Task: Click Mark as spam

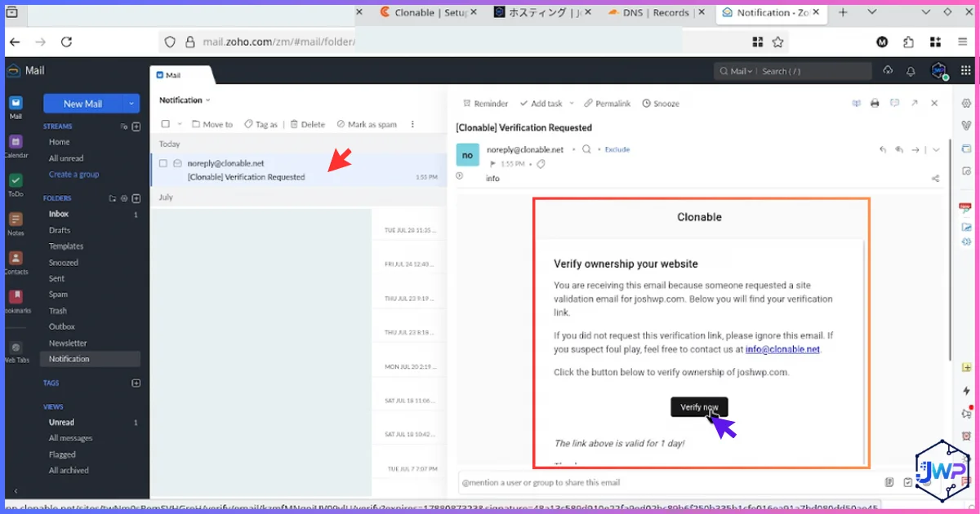Action: click(367, 124)
